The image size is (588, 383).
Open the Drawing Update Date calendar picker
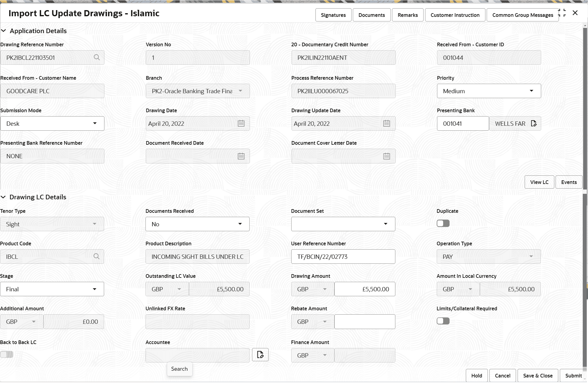pos(386,123)
